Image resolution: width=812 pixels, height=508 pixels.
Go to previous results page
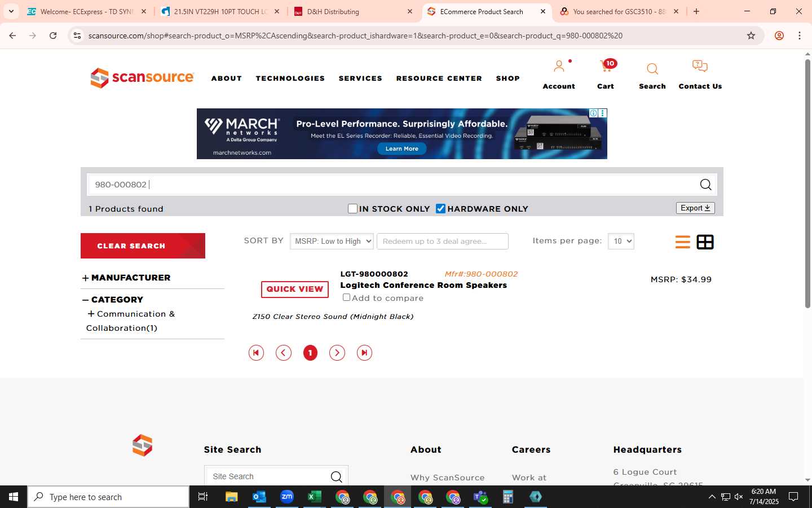tap(284, 353)
